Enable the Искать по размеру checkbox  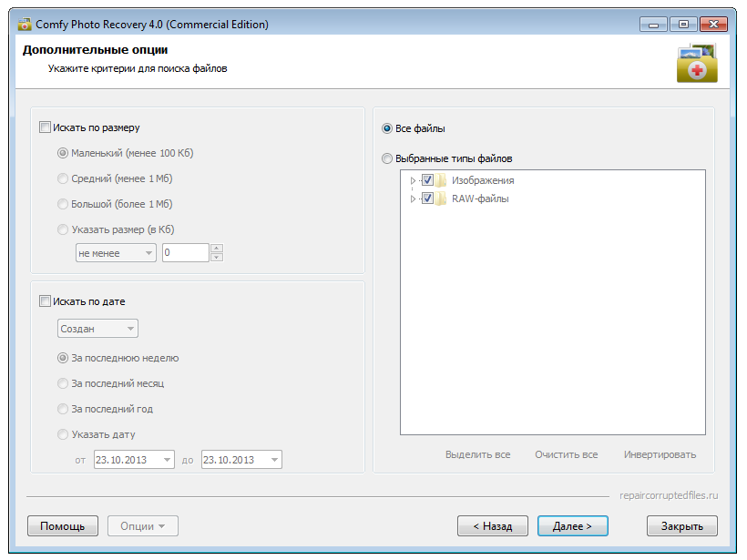pos(45,127)
